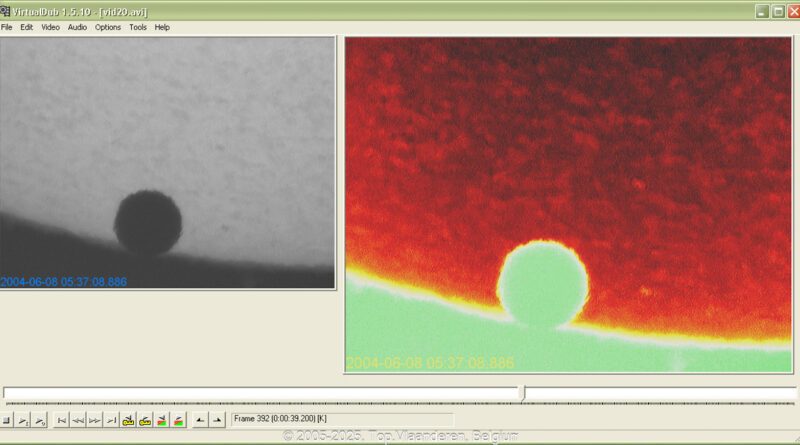This screenshot has height=445, width=800.
Task: Maximize the VirtualDub window
Action: click(778, 11)
